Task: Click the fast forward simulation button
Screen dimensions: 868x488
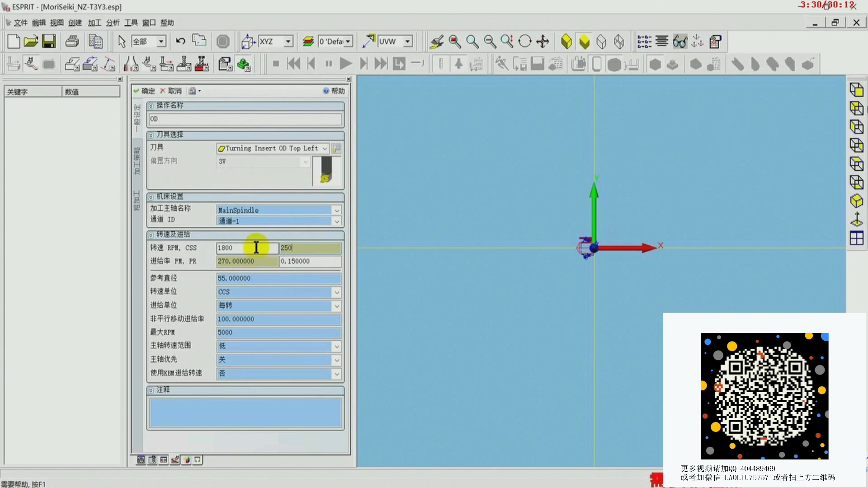Action: click(x=381, y=64)
